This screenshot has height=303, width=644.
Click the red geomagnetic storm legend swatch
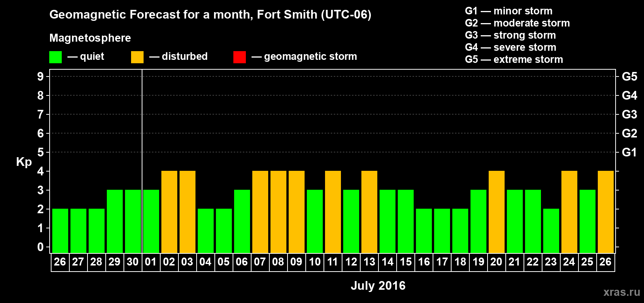239,57
